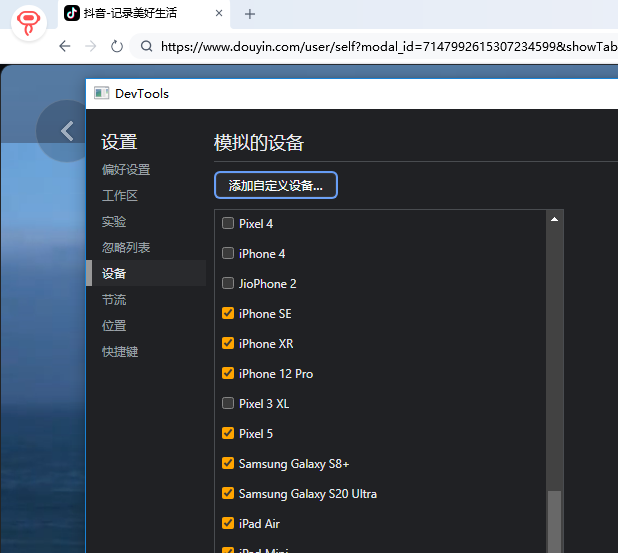Uncheck the iPhone XR checkbox

(228, 343)
